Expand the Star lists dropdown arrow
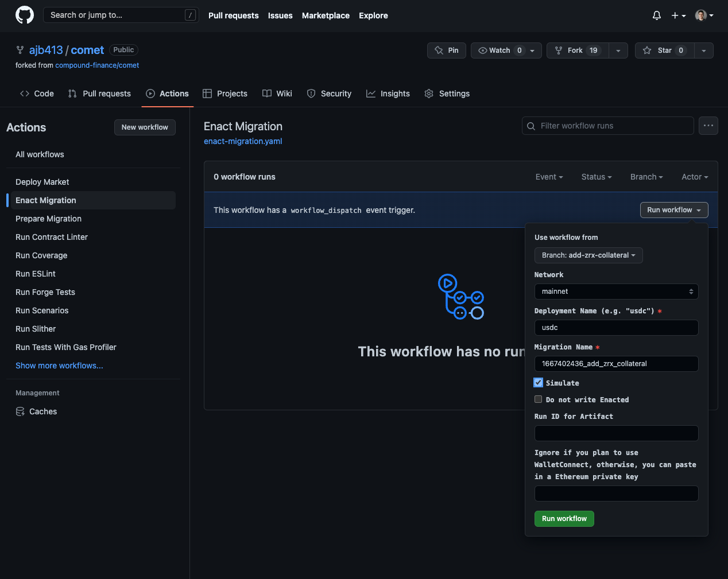The height and width of the screenshot is (579, 728). click(x=704, y=50)
